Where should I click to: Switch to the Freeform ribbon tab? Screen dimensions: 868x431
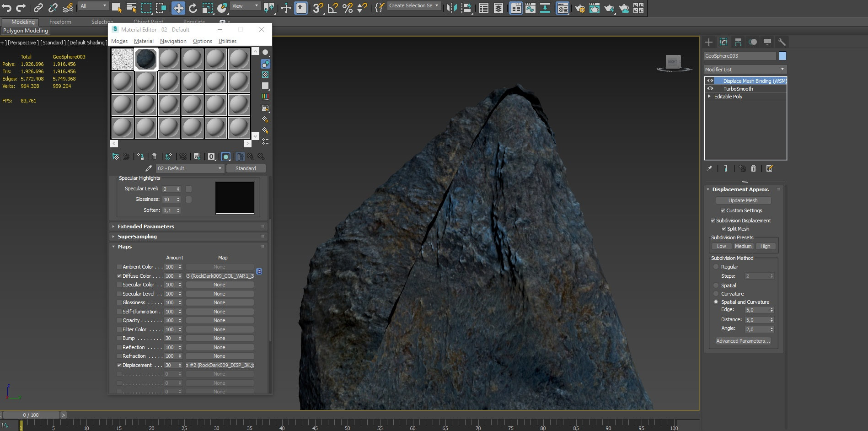[x=60, y=22]
